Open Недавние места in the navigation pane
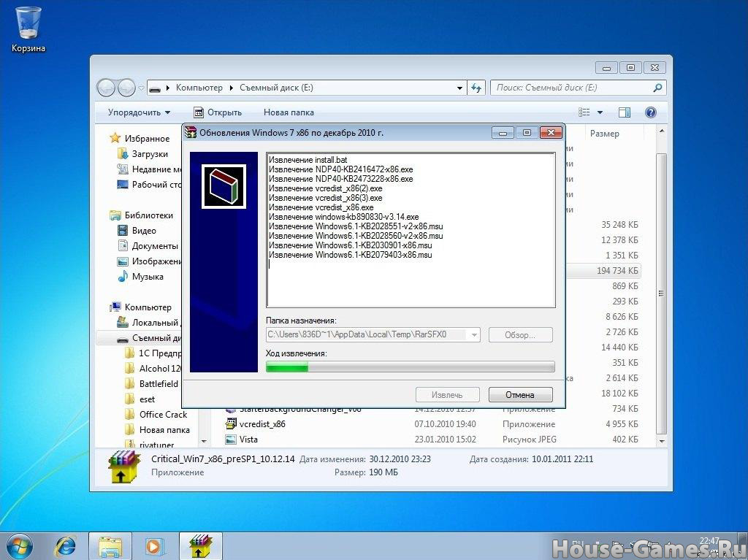 [149, 169]
